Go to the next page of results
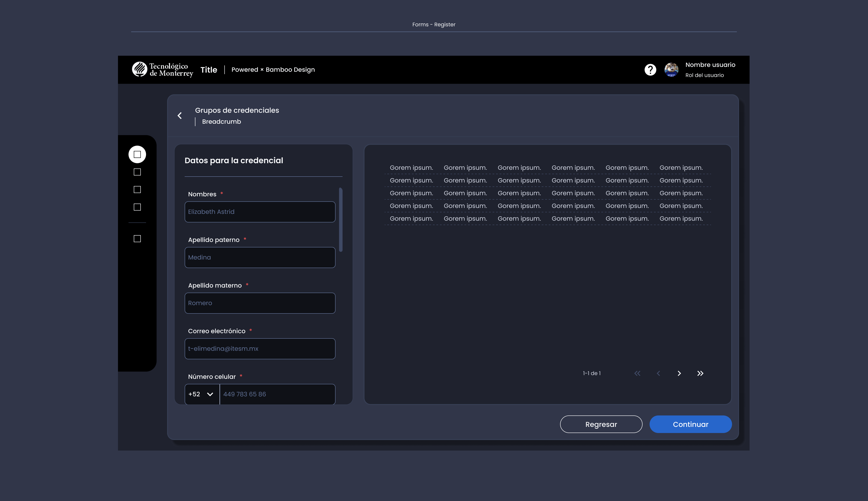 (679, 373)
